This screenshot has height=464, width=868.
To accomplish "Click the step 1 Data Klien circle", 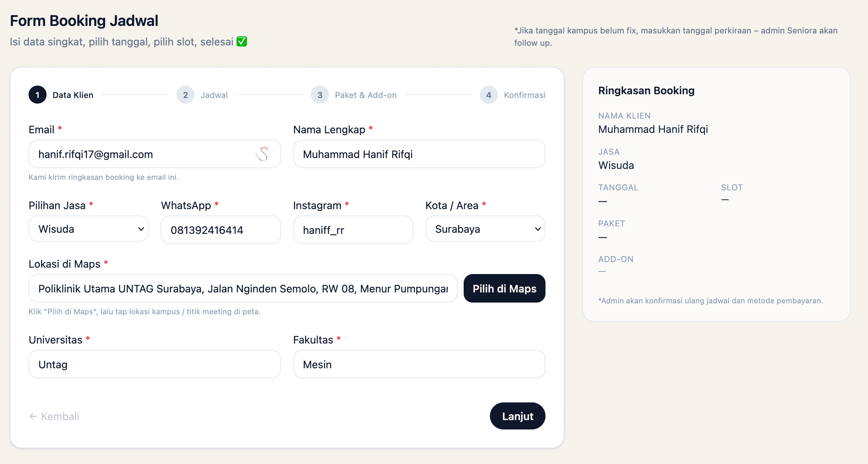I will 38,95.
